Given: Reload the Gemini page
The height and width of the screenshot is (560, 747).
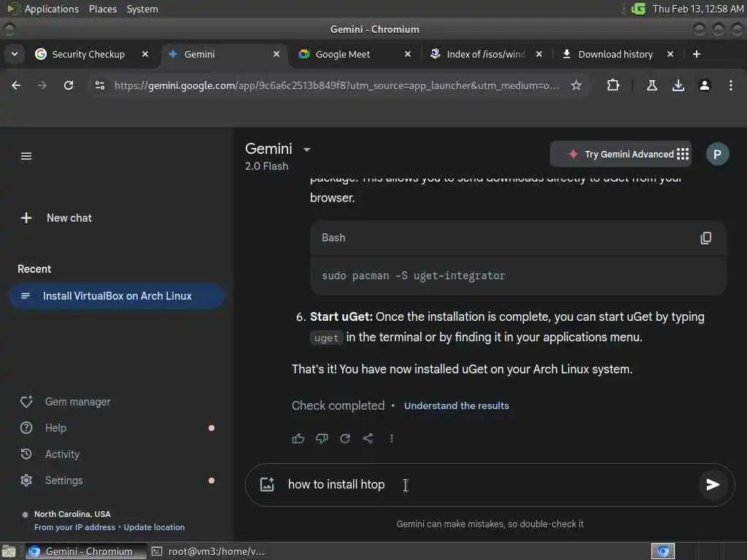Looking at the screenshot, I should coord(69,85).
